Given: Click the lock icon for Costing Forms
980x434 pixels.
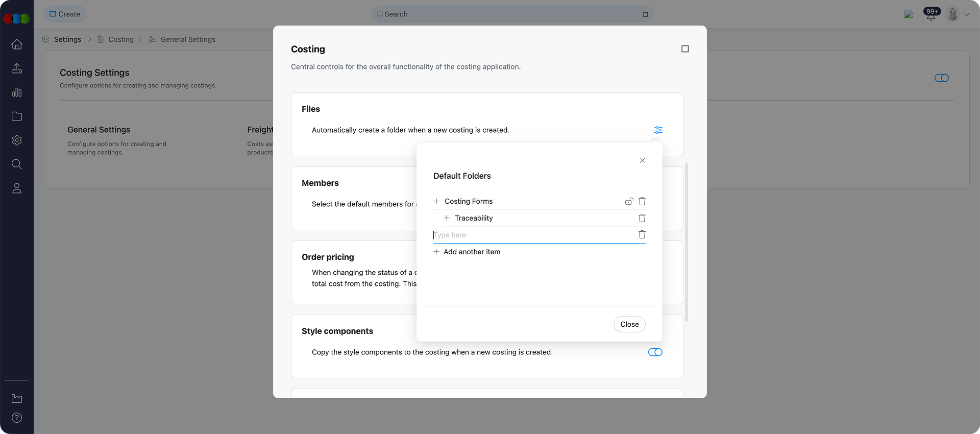Looking at the screenshot, I should point(629,201).
